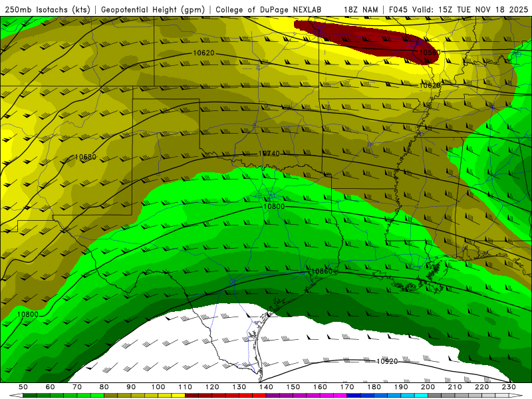
Task: Click the 10740 height contour label
Action: pyautogui.click(x=269, y=154)
